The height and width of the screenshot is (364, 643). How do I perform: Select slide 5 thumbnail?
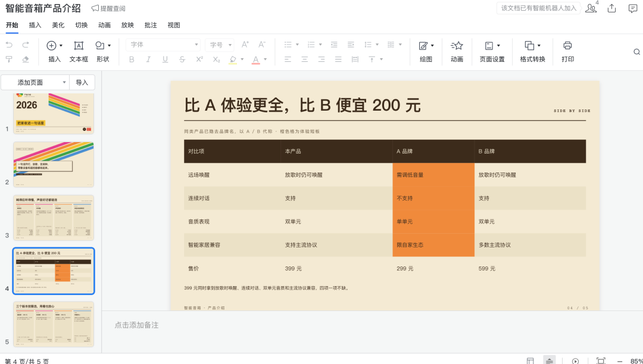(x=54, y=324)
